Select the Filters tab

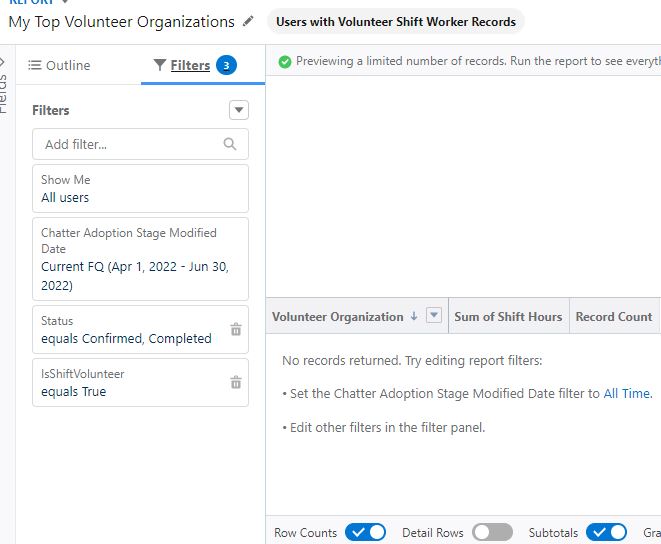click(190, 65)
